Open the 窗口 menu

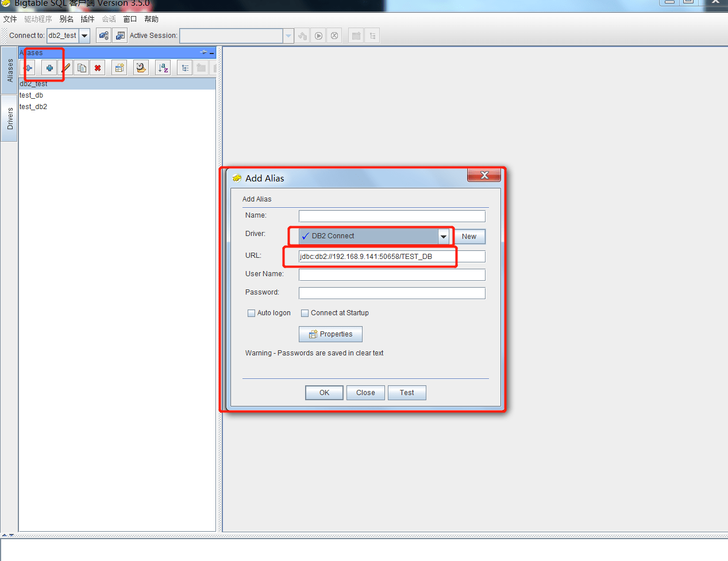[x=130, y=19]
